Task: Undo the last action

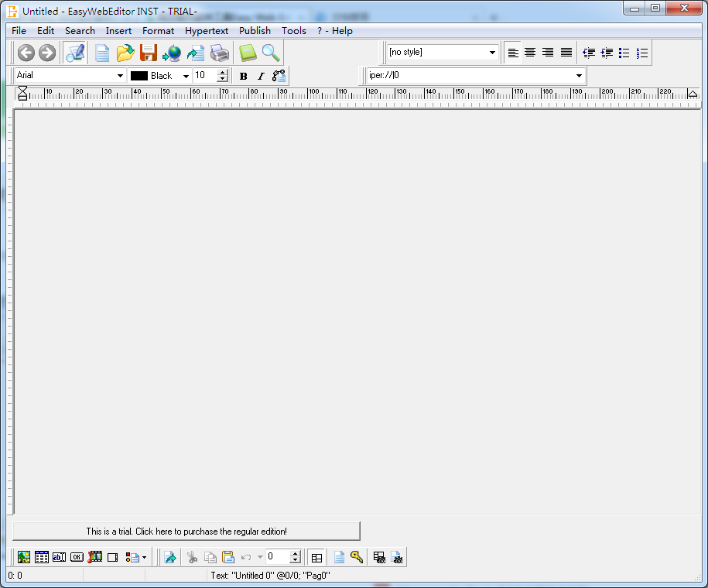Action: coord(246,557)
